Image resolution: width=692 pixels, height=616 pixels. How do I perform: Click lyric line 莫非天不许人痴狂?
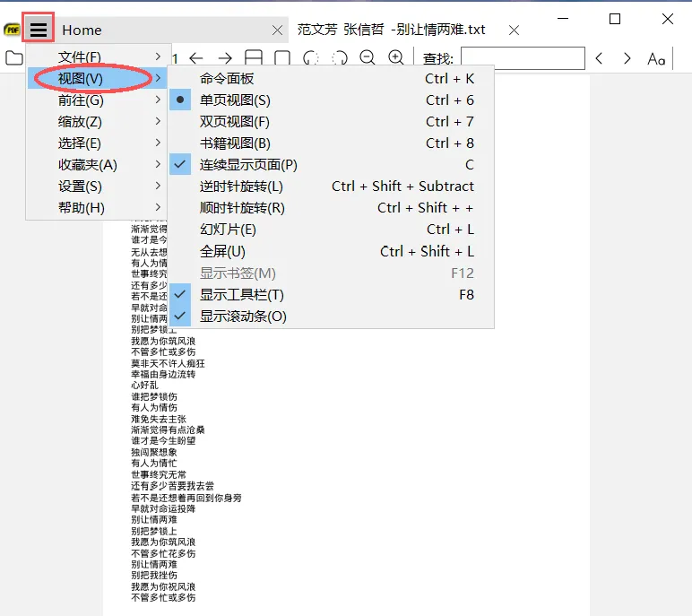pyautogui.click(x=168, y=363)
